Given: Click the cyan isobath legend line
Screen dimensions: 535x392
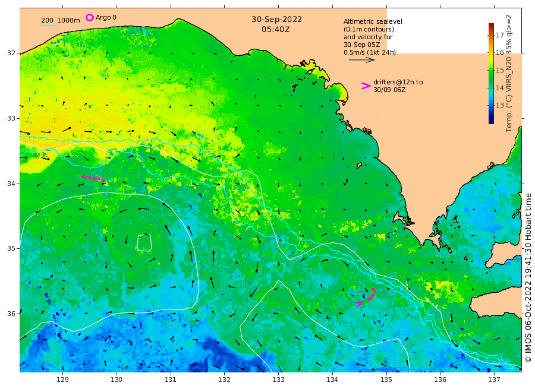Looking at the screenshot, I should 49,25.
